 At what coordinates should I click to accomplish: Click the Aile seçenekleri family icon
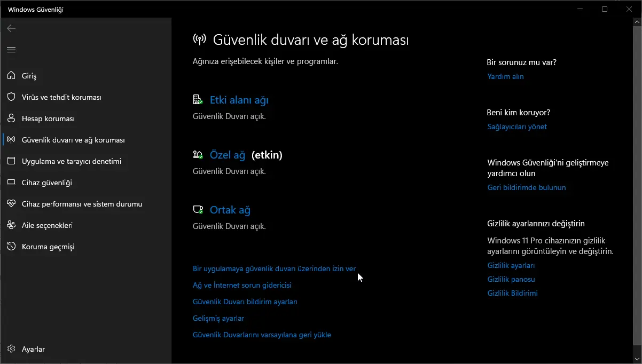click(x=11, y=225)
